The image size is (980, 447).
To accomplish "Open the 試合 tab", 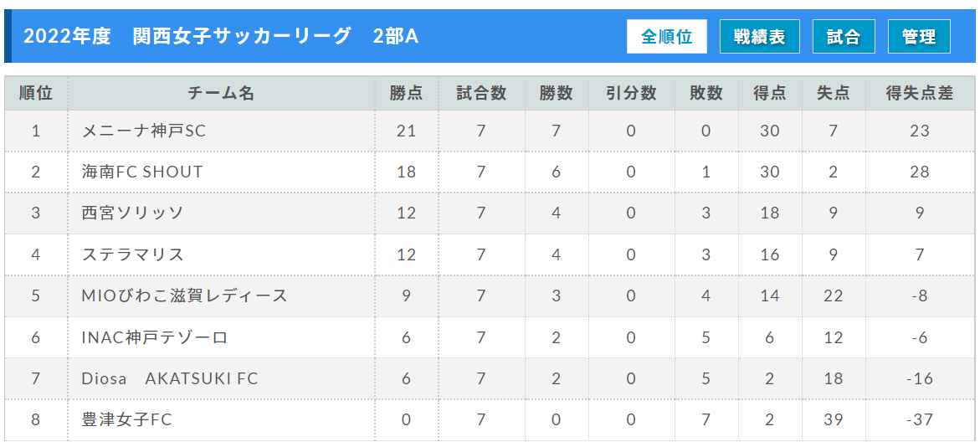I will click(x=844, y=36).
